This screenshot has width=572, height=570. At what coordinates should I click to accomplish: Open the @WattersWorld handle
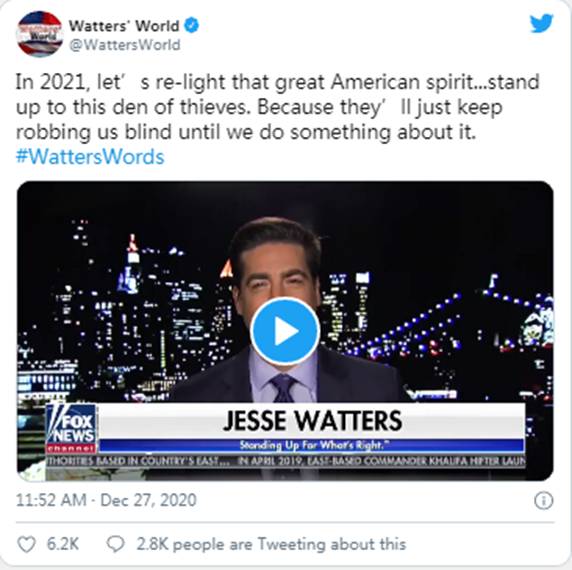[x=125, y=45]
